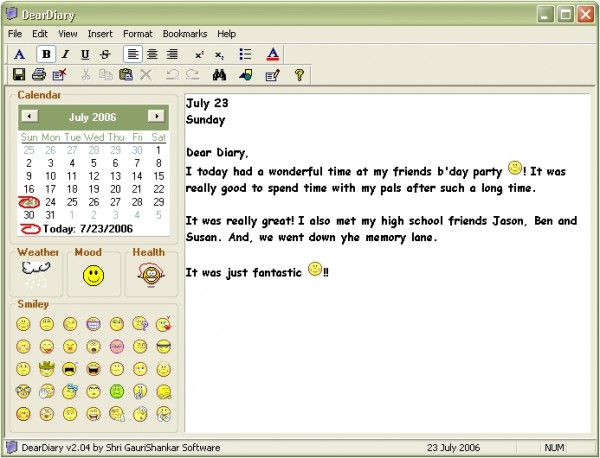
Task: Insert a bulleted list
Action: pos(245,54)
